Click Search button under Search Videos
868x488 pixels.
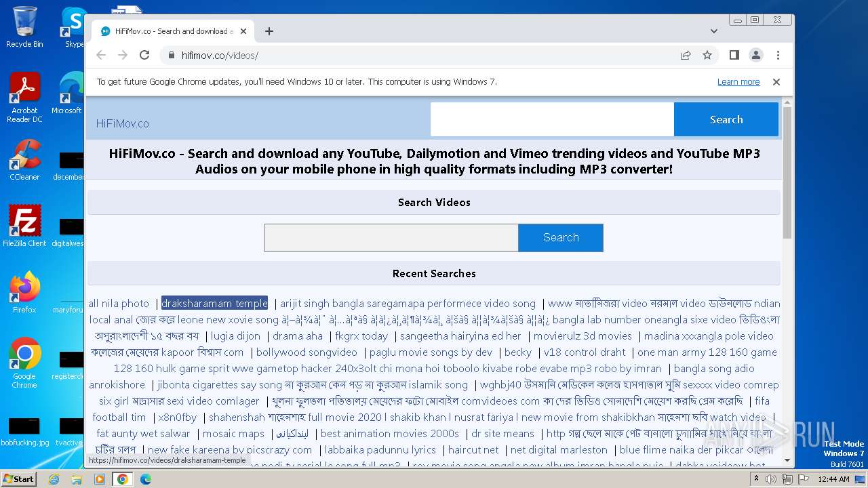[561, 238]
